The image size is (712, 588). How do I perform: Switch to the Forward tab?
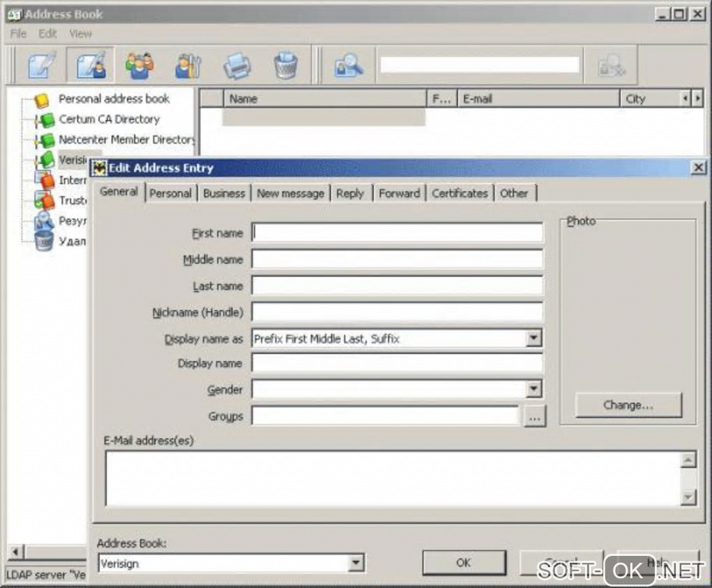click(399, 193)
